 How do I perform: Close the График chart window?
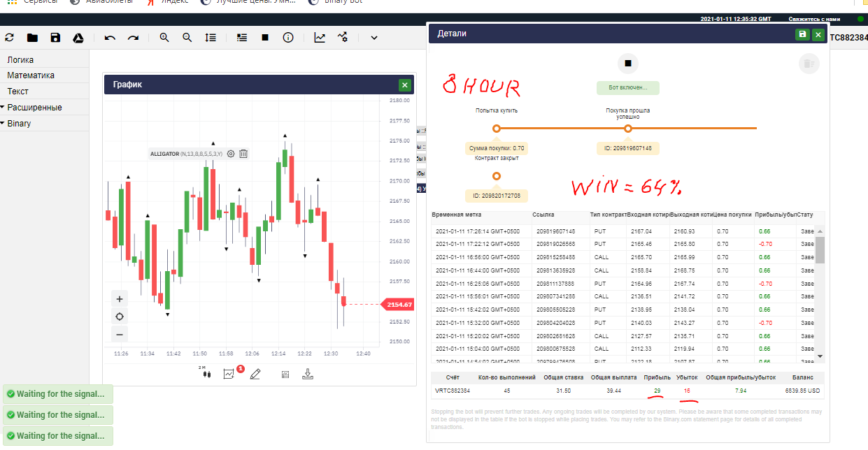click(404, 85)
